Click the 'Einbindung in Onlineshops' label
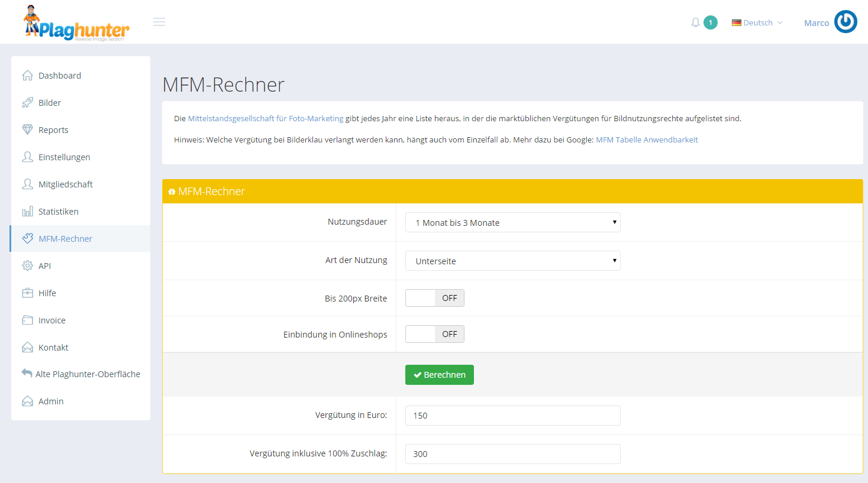Image resolution: width=868 pixels, height=483 pixels. (x=335, y=334)
